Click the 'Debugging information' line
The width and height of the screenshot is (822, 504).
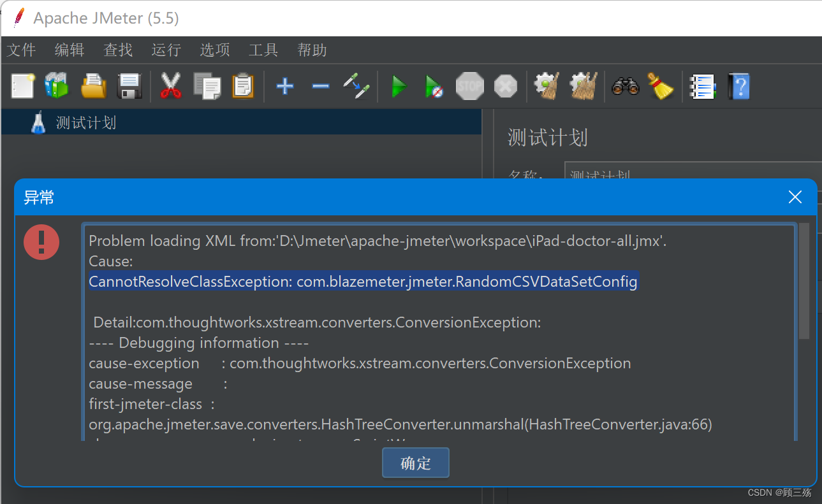coord(198,343)
